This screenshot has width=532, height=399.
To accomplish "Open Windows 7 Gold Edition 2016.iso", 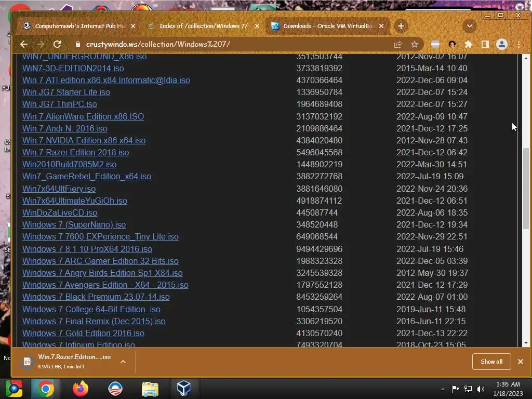I will pyautogui.click(x=83, y=333).
